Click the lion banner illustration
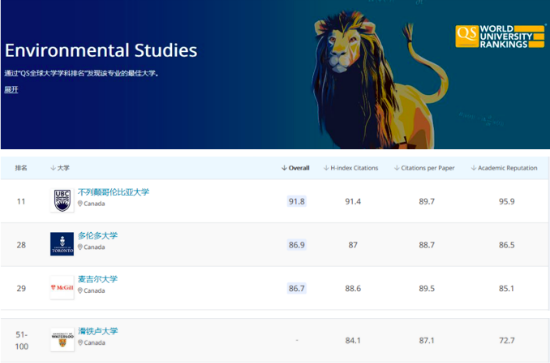This screenshot has width=550, height=363. (x=379, y=81)
